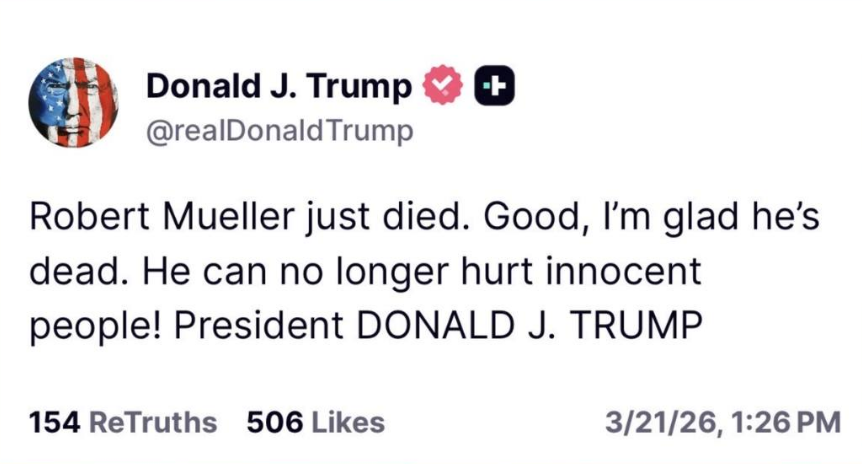This screenshot has width=862, height=464.
Task: Open the flag-painted profile avatar
Action: 73,102
